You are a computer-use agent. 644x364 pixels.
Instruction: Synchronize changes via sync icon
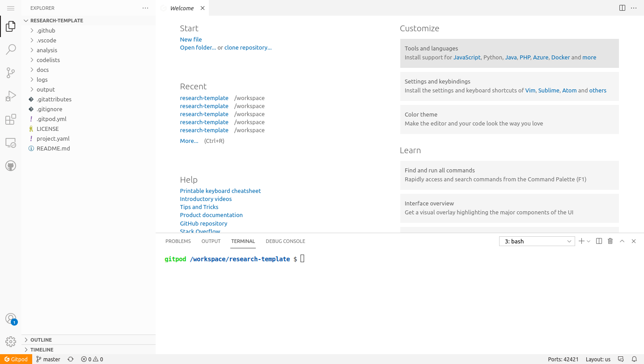[71, 359]
